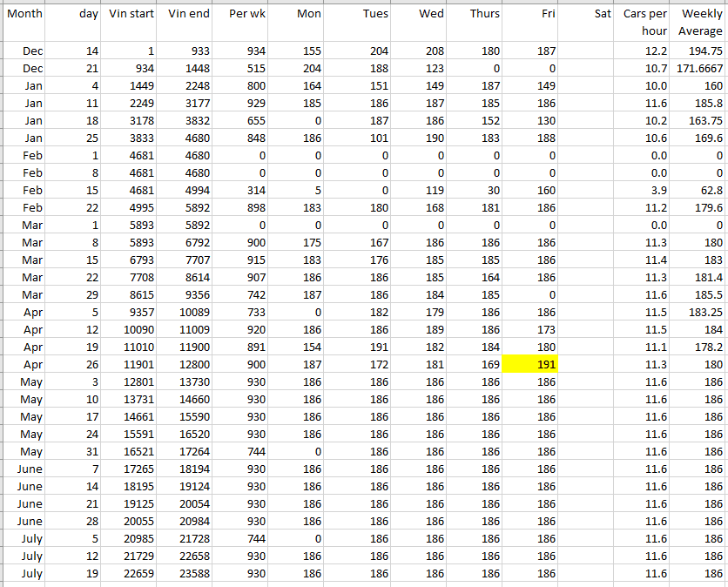The height and width of the screenshot is (587, 728).
Task: Select the yellow highlighted cell containing 191
Action: (529, 365)
